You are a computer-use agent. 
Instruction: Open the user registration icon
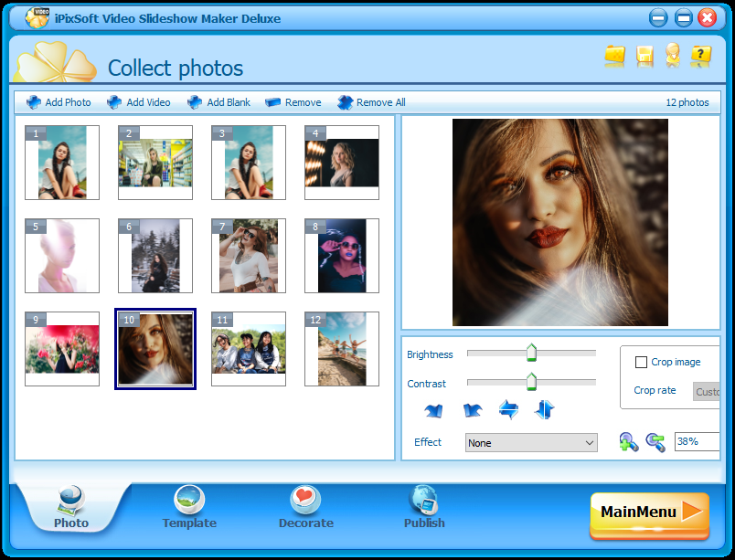pyautogui.click(x=673, y=55)
